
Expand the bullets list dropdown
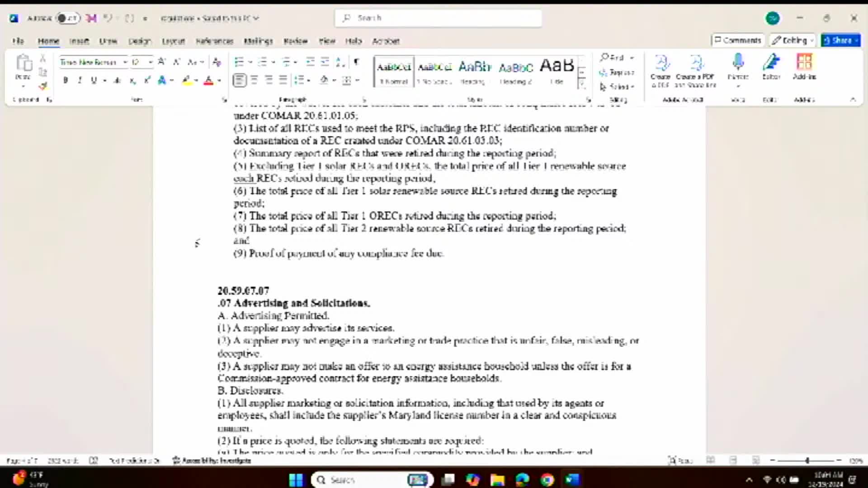coord(250,62)
